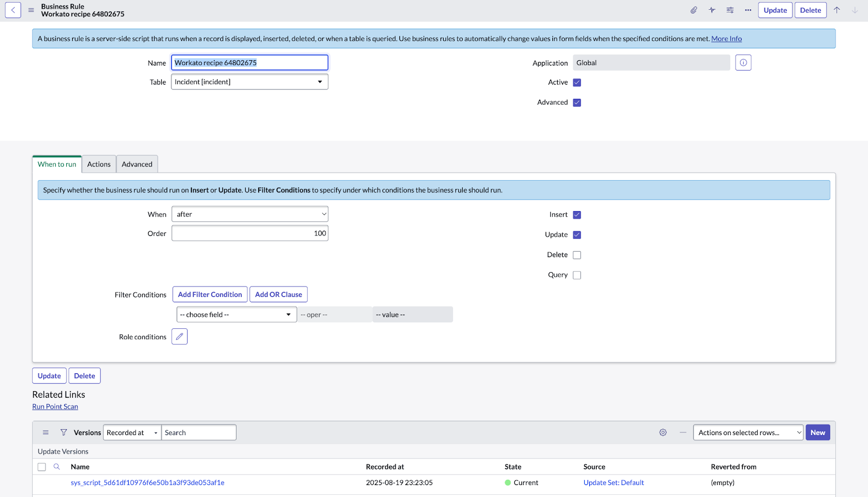Image resolution: width=868 pixels, height=497 pixels.
Task: Open the When dropdown showing after
Action: (250, 214)
